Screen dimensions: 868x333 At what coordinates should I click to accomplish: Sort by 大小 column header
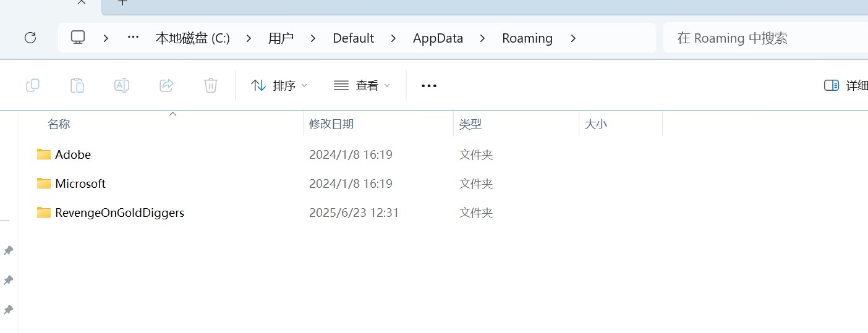596,124
